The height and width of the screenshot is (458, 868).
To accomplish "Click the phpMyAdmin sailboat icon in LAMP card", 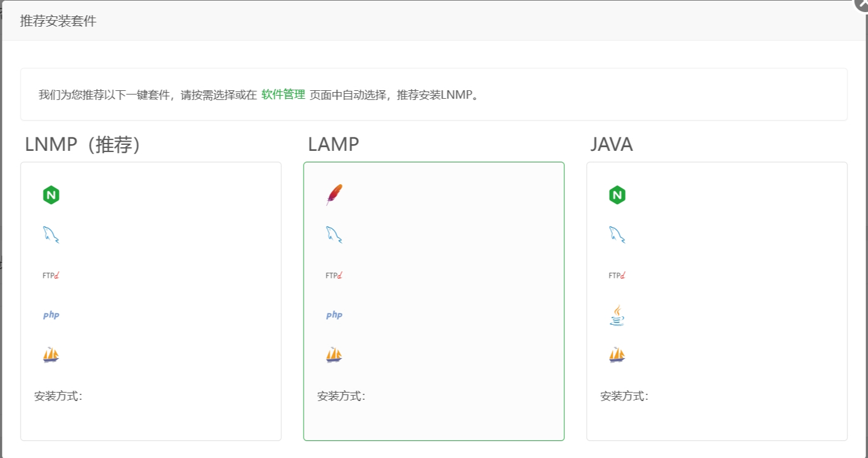I will (x=334, y=354).
